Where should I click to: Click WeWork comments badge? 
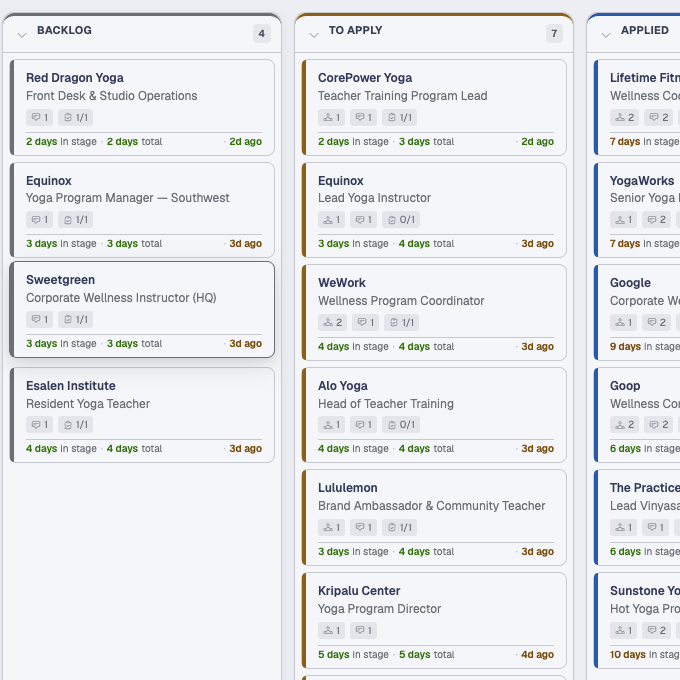pos(366,323)
